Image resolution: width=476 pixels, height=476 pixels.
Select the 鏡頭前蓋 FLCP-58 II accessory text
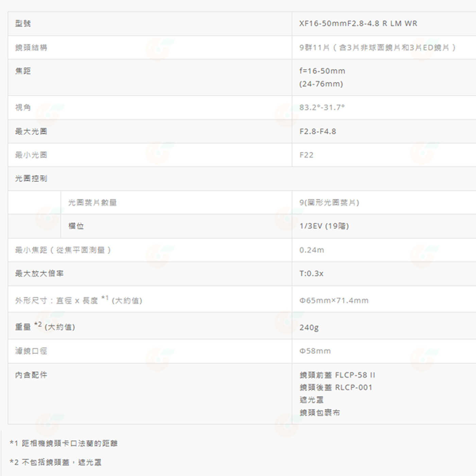[x=337, y=375]
